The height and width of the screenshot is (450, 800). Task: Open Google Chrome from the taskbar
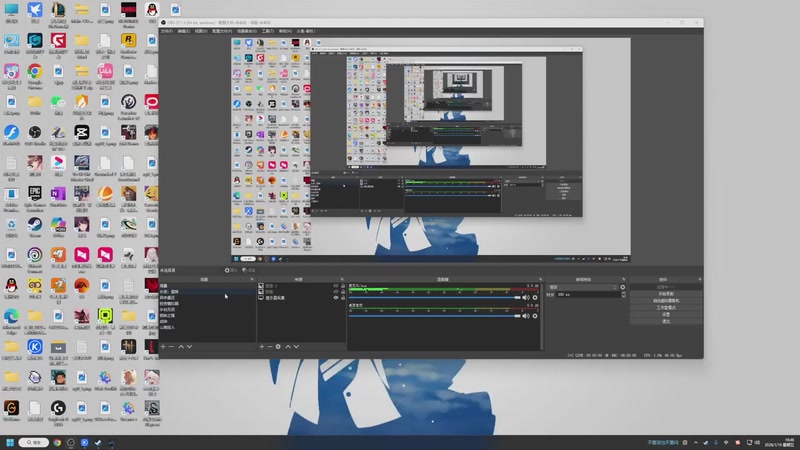(x=57, y=442)
